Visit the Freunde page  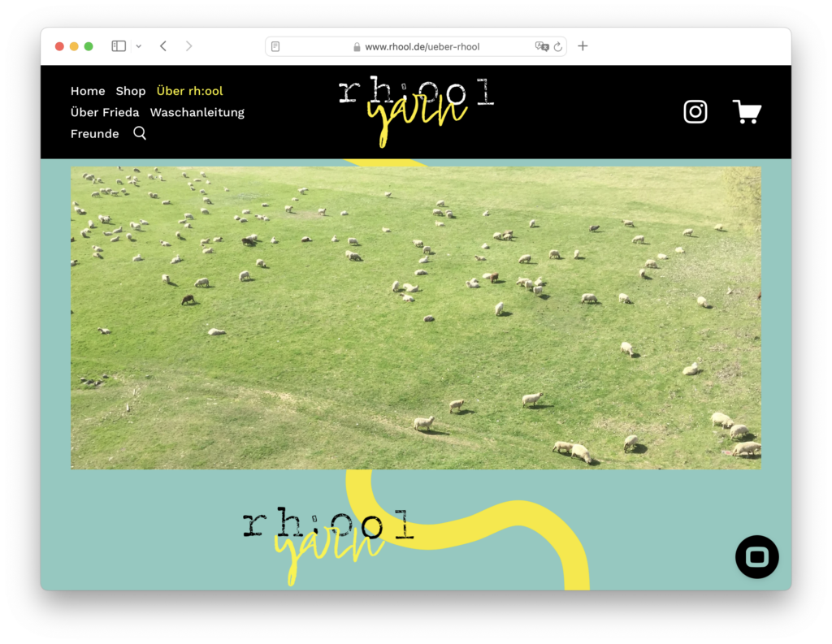tap(94, 133)
